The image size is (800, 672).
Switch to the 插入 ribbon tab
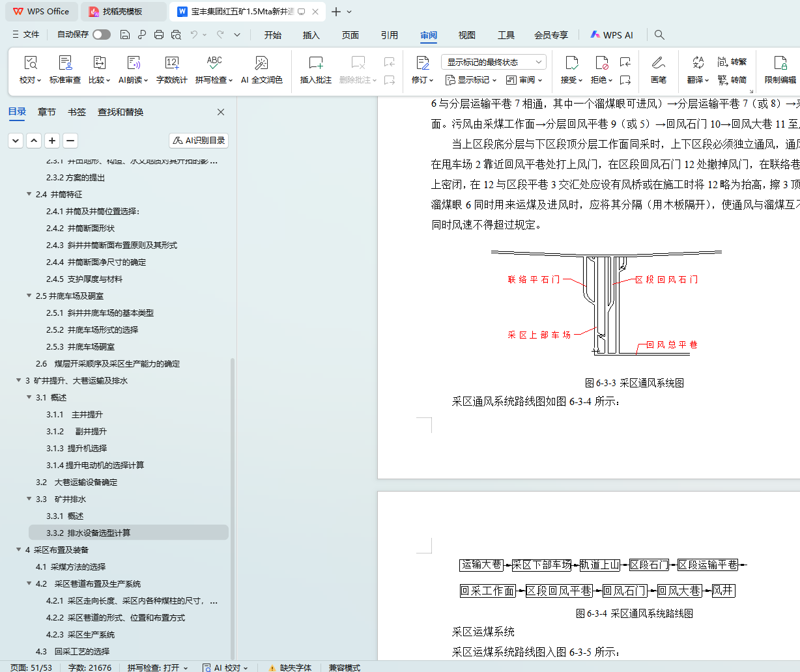coord(311,35)
